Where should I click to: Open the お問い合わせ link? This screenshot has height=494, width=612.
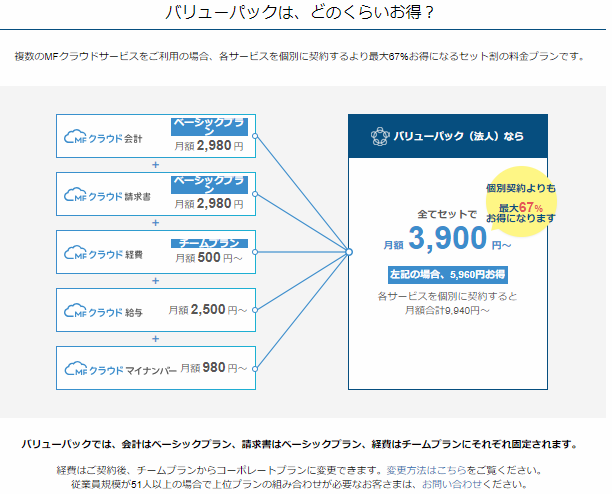[452, 484]
